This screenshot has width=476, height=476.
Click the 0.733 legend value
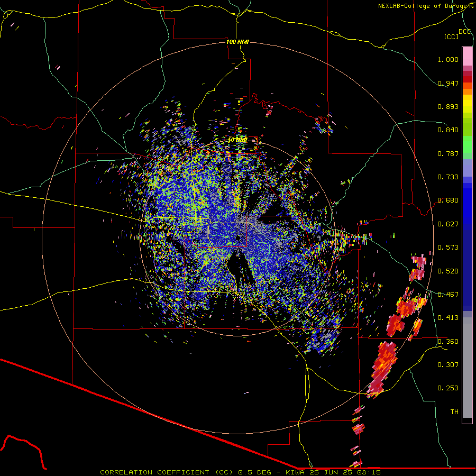click(x=448, y=177)
